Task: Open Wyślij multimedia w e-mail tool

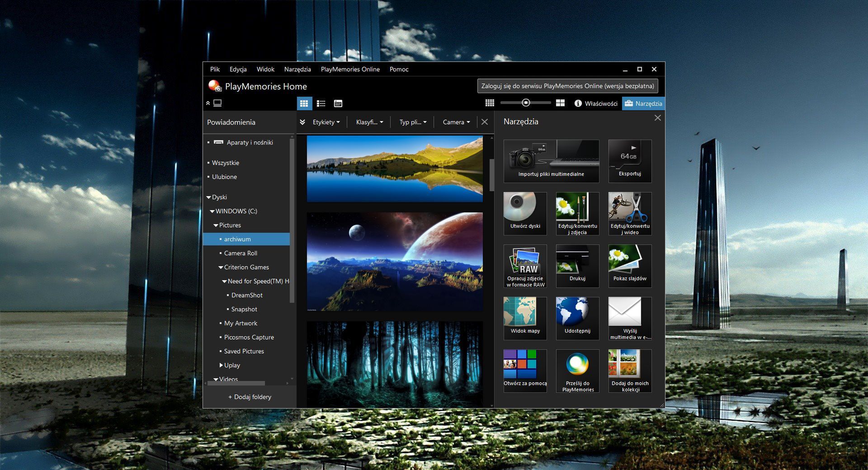Action: (630, 319)
